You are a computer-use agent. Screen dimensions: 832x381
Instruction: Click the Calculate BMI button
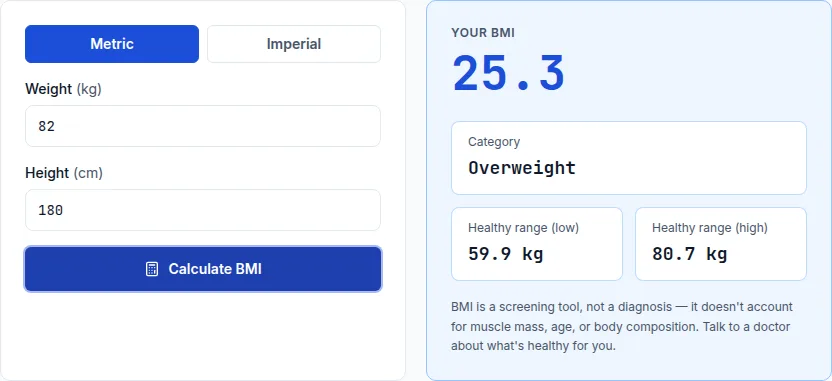(x=203, y=269)
